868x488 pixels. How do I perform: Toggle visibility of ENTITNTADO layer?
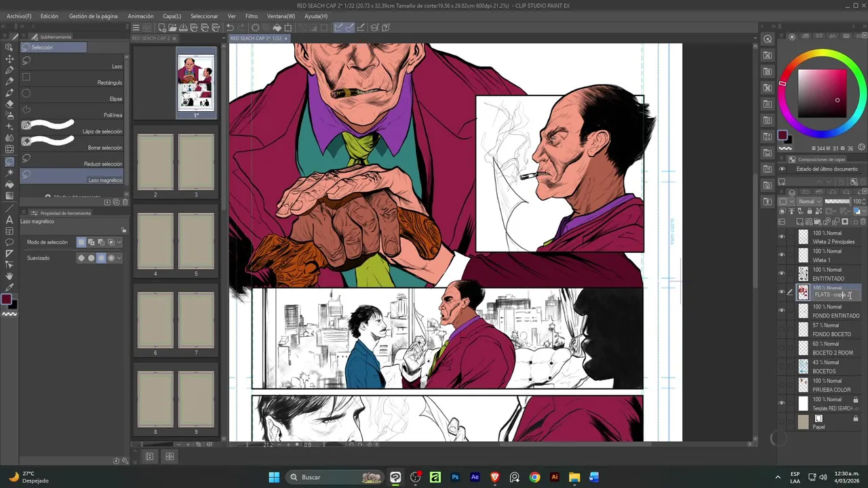pyautogui.click(x=781, y=273)
